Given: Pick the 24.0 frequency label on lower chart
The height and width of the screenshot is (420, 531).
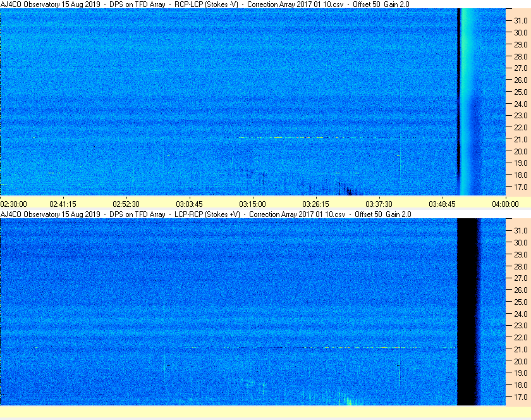Looking at the screenshot, I should click(x=521, y=314).
